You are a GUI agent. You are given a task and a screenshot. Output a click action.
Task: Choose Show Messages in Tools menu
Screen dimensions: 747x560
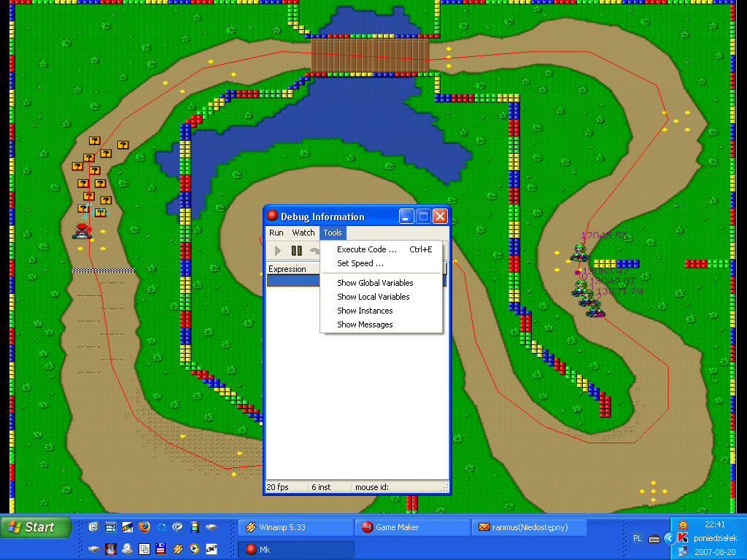pos(365,324)
